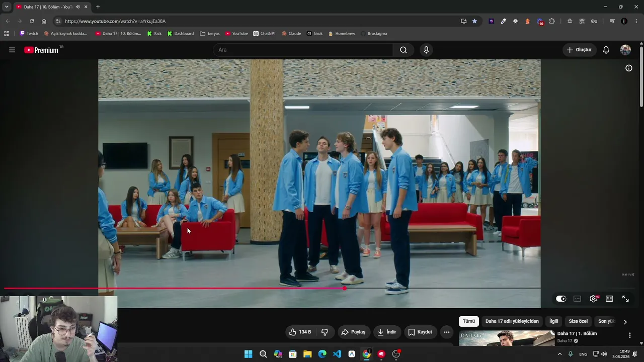Switch the ENG input language indicator
Image resolution: width=644 pixels, height=362 pixels.
click(583, 354)
